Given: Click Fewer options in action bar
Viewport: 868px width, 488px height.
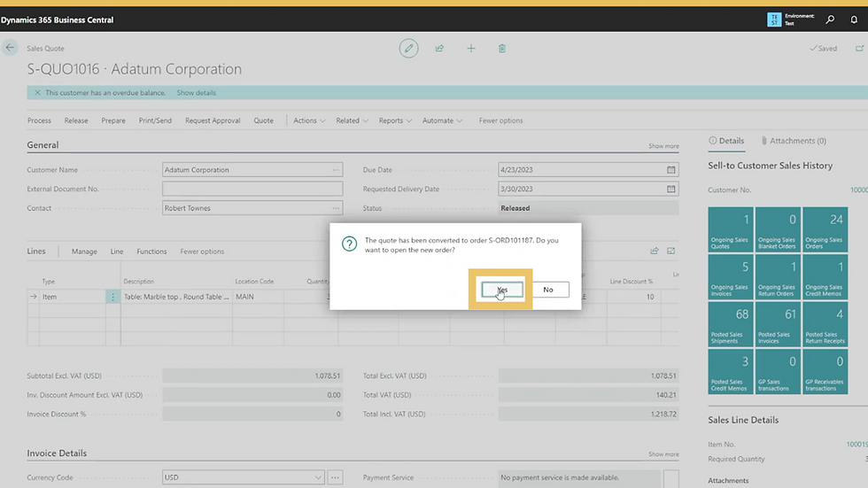Looking at the screenshot, I should (x=500, y=120).
